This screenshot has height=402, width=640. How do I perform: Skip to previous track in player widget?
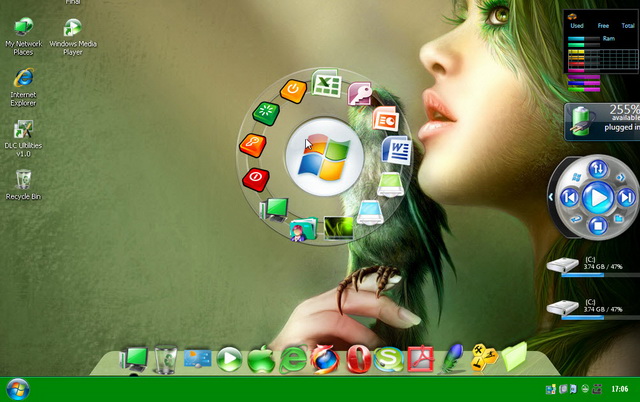pos(570,198)
